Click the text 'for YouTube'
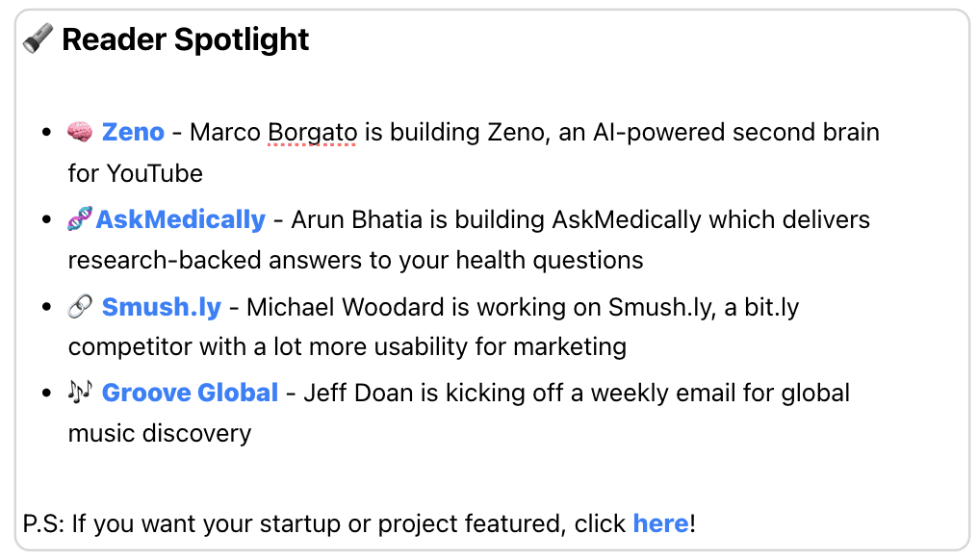 pyautogui.click(x=136, y=173)
